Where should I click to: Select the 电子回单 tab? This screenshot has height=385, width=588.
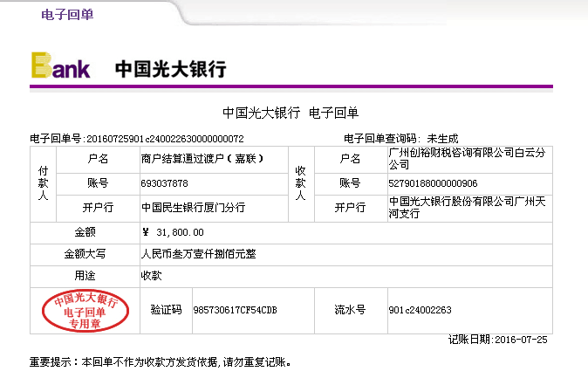click(67, 15)
